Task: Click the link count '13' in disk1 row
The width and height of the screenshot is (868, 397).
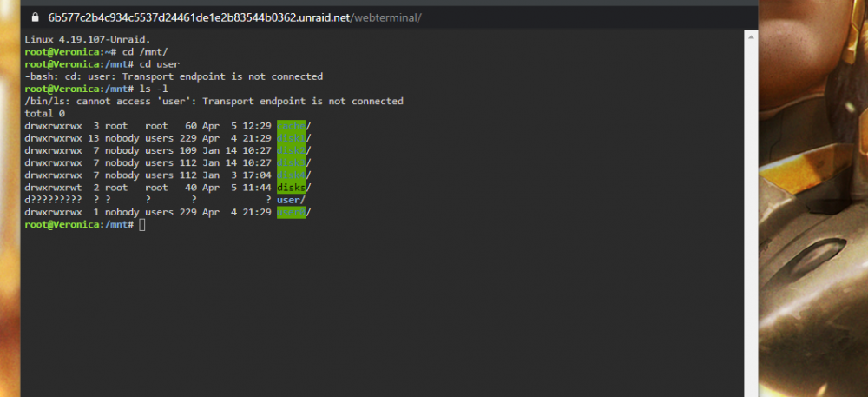Action: tap(93, 138)
